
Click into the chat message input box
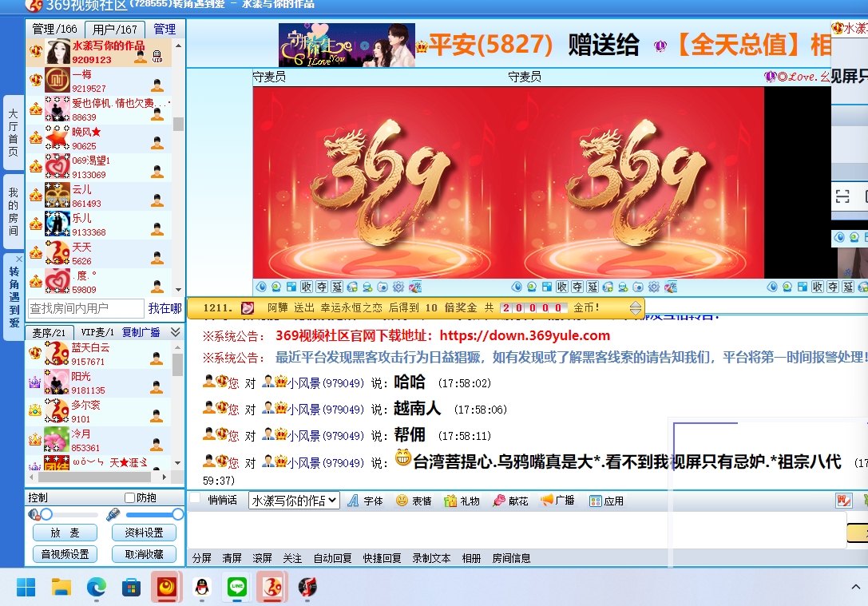(x=517, y=530)
